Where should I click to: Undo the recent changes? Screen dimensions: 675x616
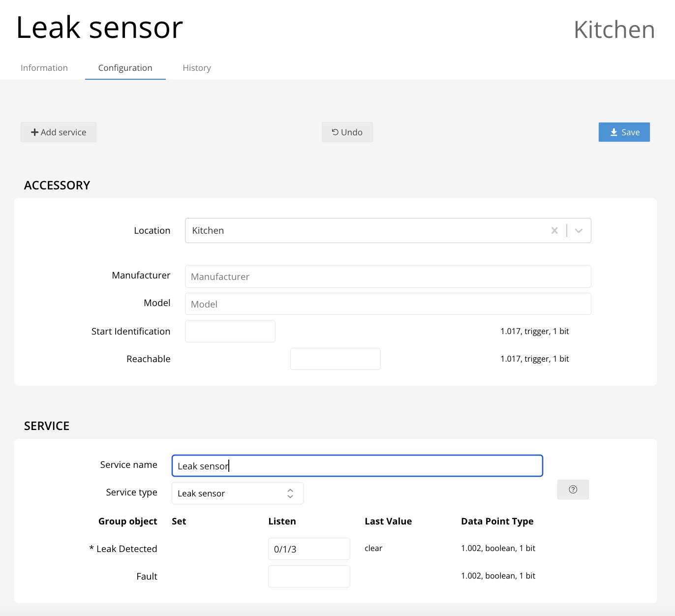(347, 132)
